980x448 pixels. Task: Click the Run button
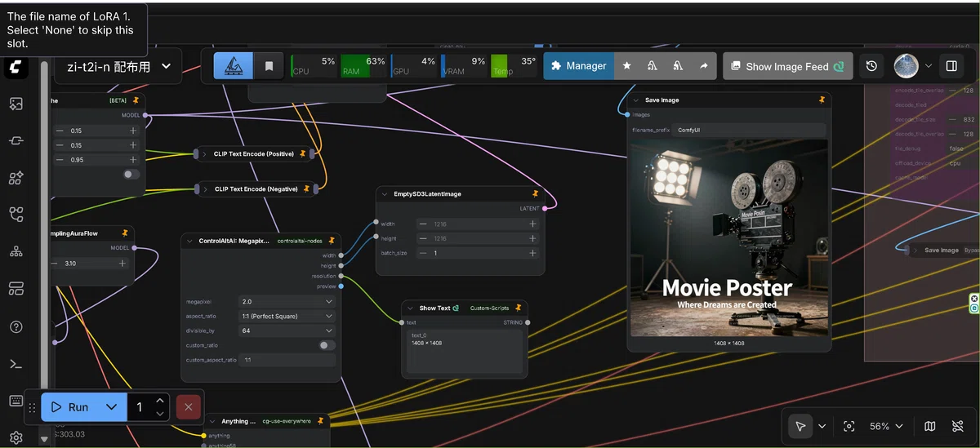click(69, 406)
